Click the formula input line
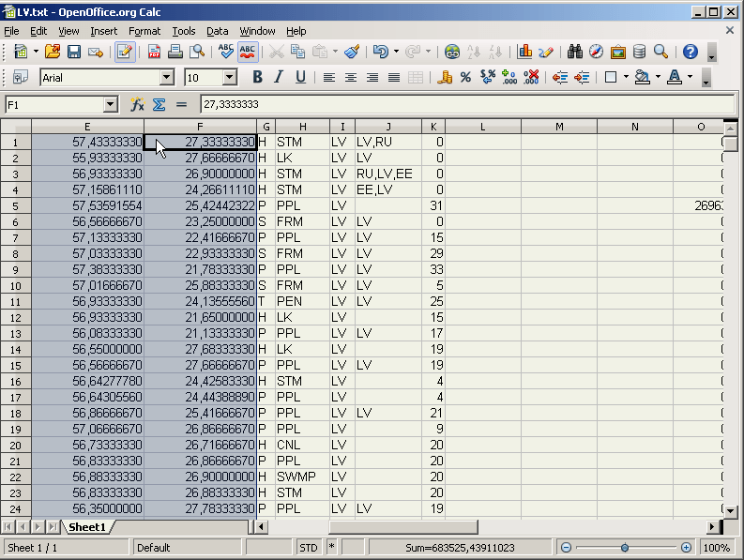Image resolution: width=744 pixels, height=560 pixels. tap(467, 104)
